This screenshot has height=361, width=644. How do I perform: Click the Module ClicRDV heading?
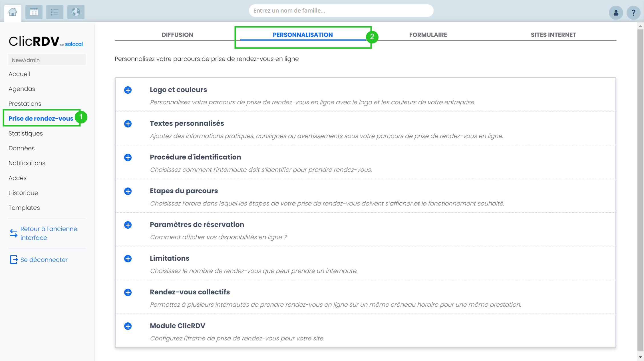pyautogui.click(x=178, y=326)
